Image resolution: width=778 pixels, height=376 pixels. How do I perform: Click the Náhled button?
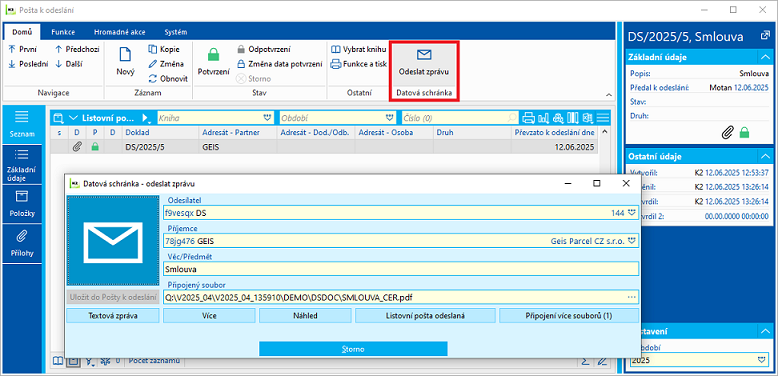point(305,315)
